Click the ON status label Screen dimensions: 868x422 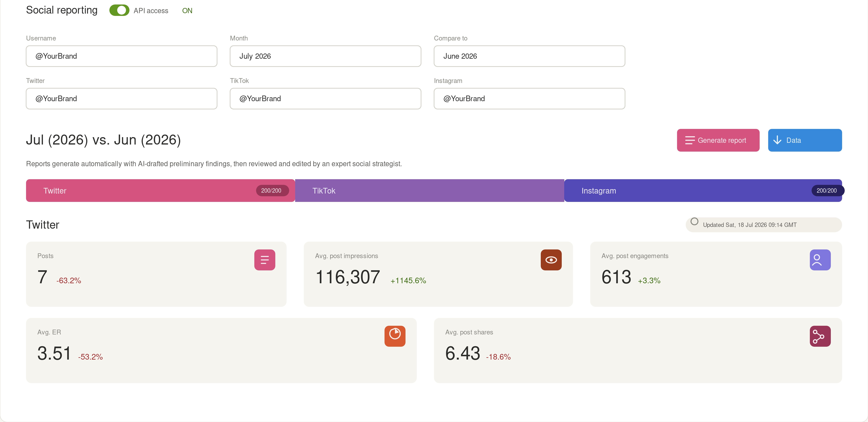point(187,11)
